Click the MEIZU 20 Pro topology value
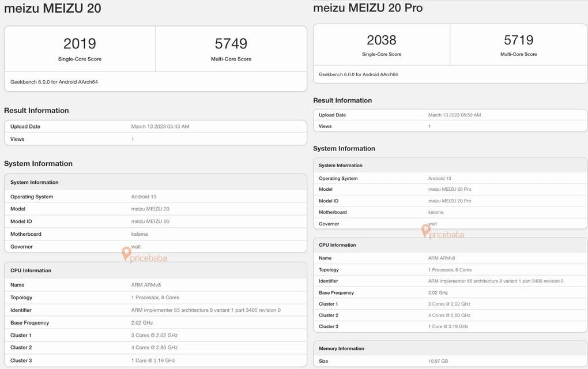The image size is (588, 369). point(450,270)
